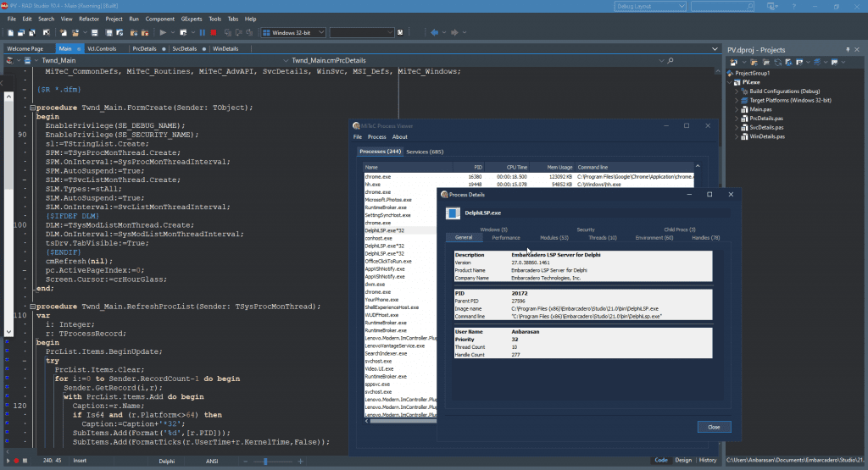Open the Refactor menu

88,19
